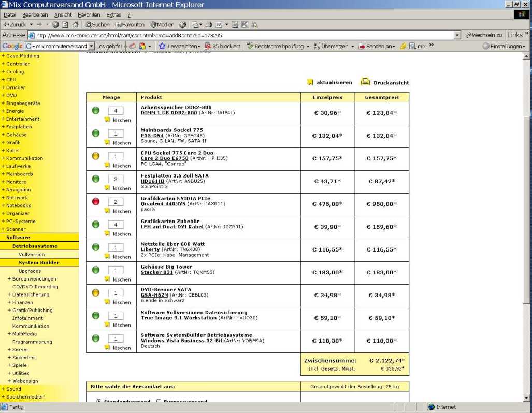Toggle the 35 blockiert popup blocker
The image size is (532, 413).
click(222, 46)
